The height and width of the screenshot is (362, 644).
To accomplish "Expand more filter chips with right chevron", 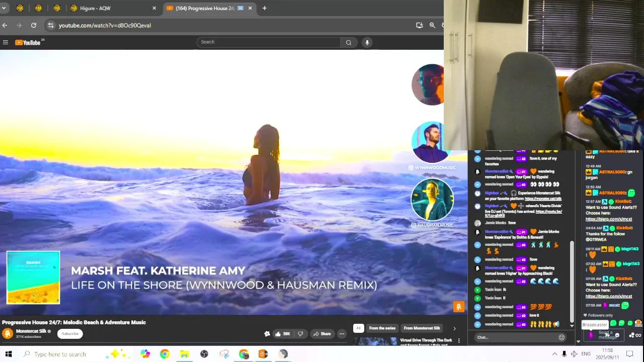I will click(454, 328).
